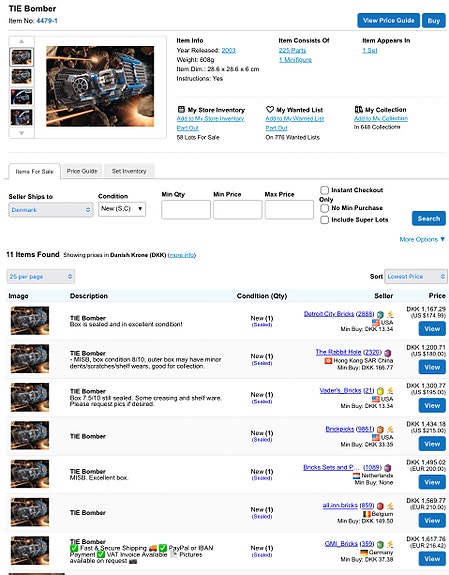Open 1 Set link
The image size is (449, 575).
click(370, 50)
